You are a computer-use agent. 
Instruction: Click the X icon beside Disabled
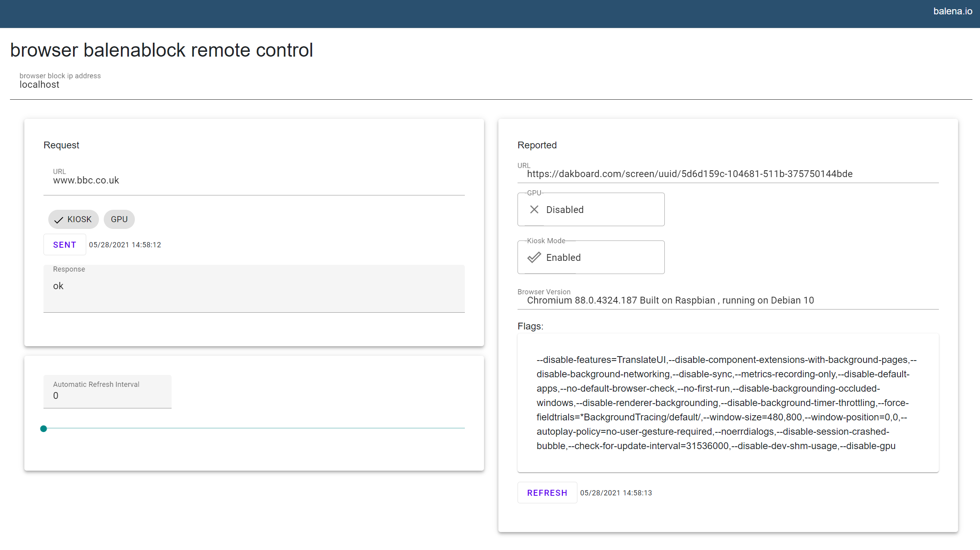tap(534, 209)
